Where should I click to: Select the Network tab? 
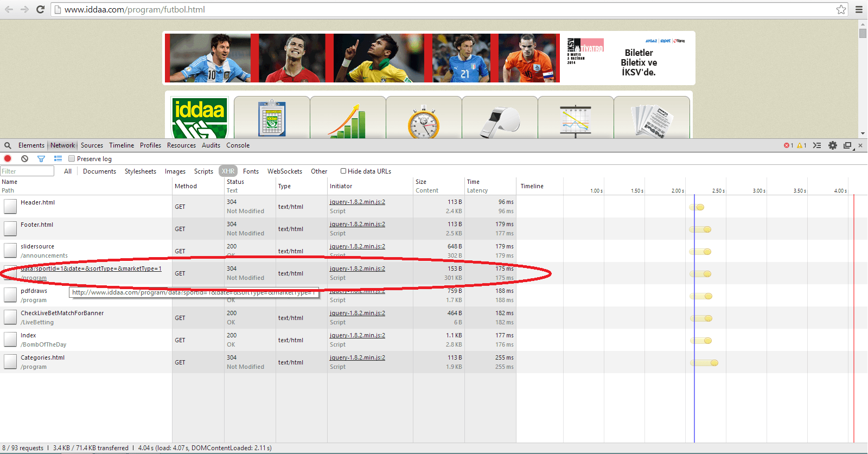(x=63, y=145)
